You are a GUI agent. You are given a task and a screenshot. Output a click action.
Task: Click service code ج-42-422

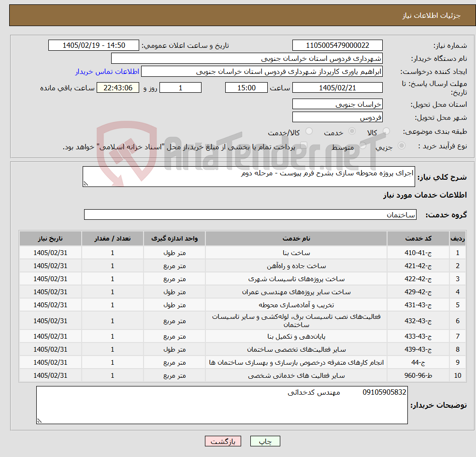[x=418, y=279]
